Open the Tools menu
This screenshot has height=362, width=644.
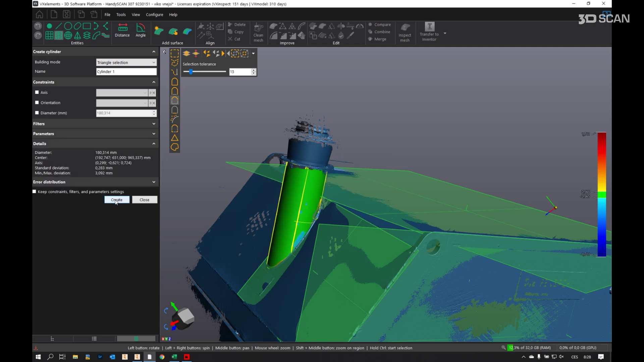[121, 15]
